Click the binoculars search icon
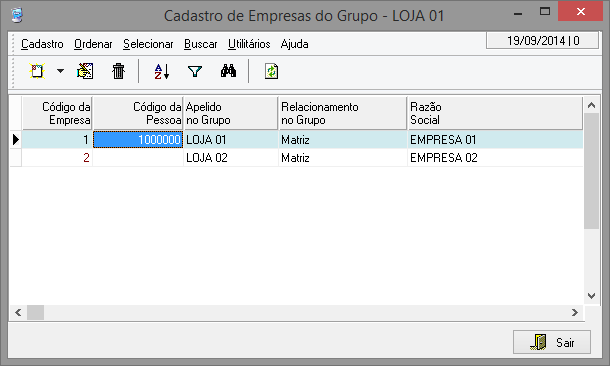The width and height of the screenshot is (610, 366). click(x=228, y=71)
